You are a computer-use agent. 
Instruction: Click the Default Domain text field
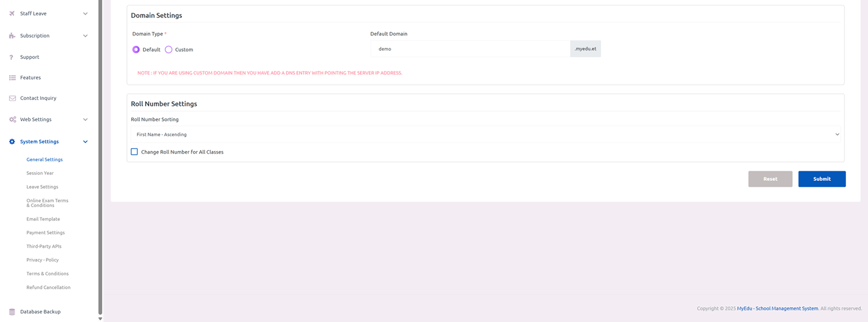click(x=469, y=49)
